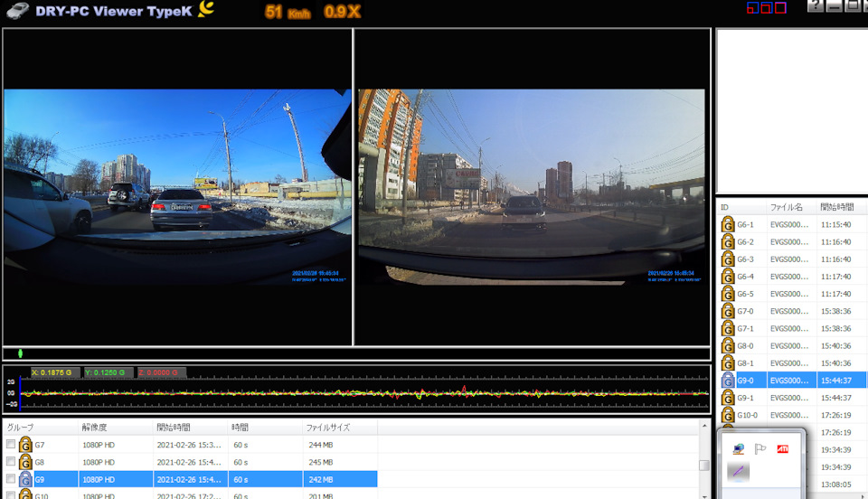Sort the file list by ID column
This screenshot has width=868, height=499.
[741, 207]
